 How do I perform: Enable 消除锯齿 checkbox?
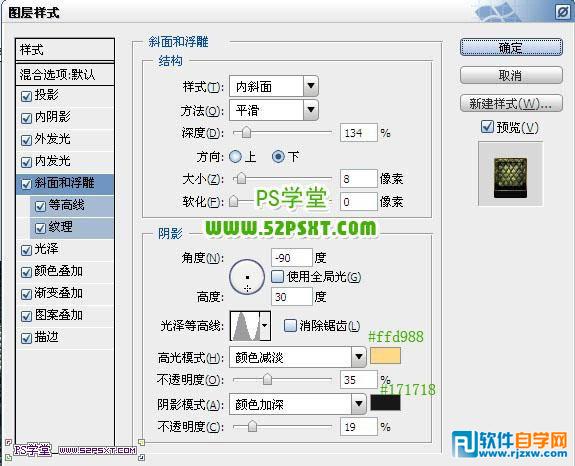[x=290, y=326]
